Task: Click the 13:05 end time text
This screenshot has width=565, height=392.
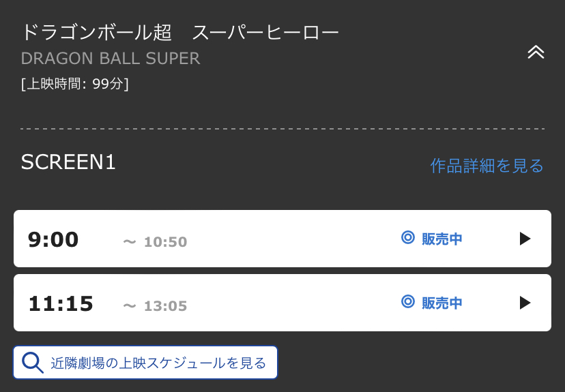Action: pyautogui.click(x=165, y=306)
